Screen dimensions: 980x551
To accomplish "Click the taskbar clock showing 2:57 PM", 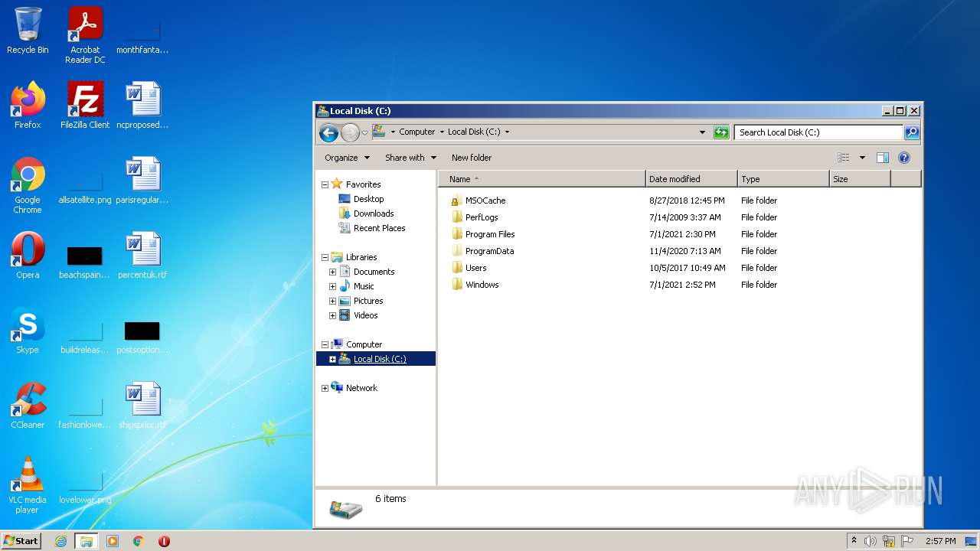I will 940,541.
